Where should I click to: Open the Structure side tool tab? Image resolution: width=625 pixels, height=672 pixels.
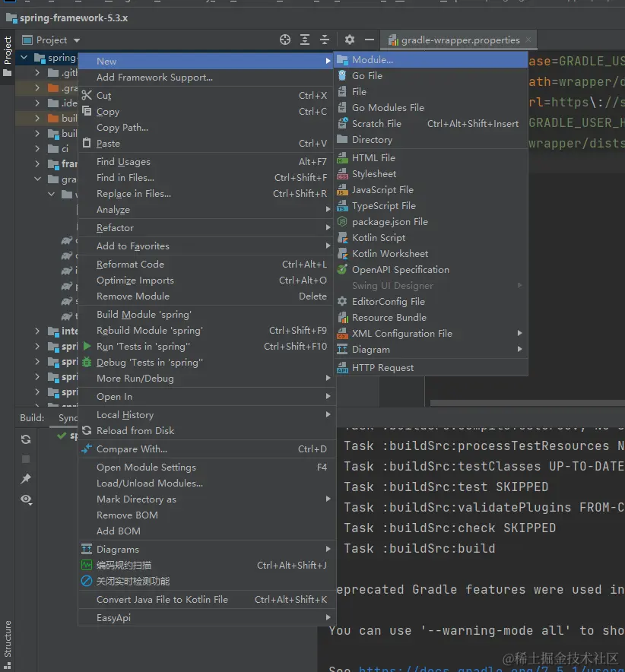click(8, 643)
